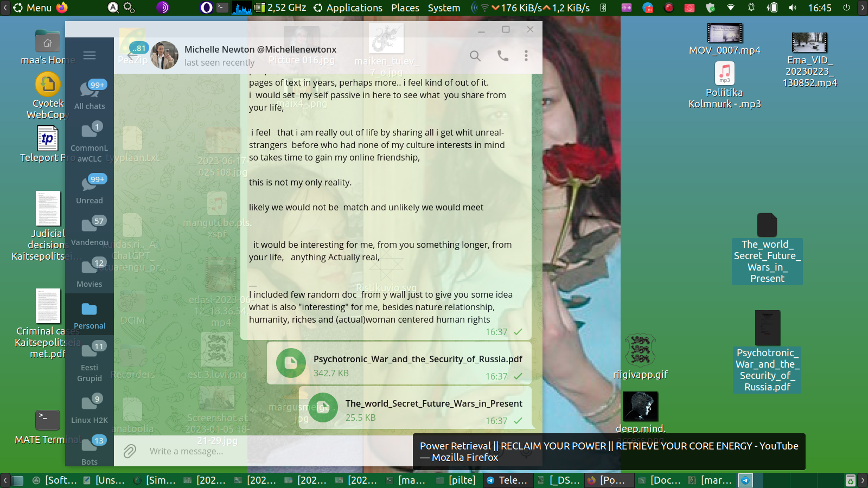Screen dimensions: 868x488
Task: Click the battery status tray icon
Action: coord(772,8)
